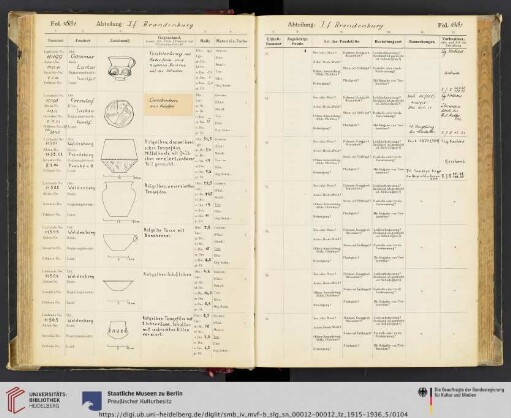The width and height of the screenshot is (511, 418).
Task: Click the Staatliche Museen zu Berlin text
Action: pos(145,393)
